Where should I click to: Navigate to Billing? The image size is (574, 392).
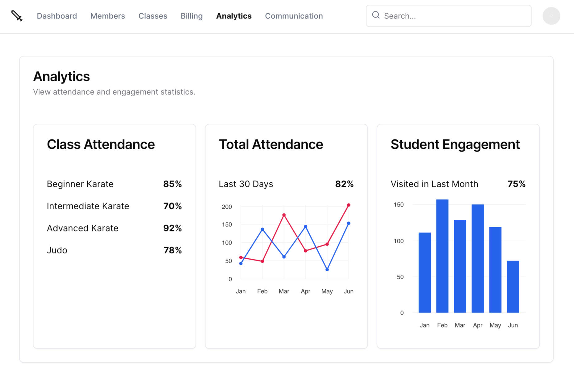click(x=191, y=16)
